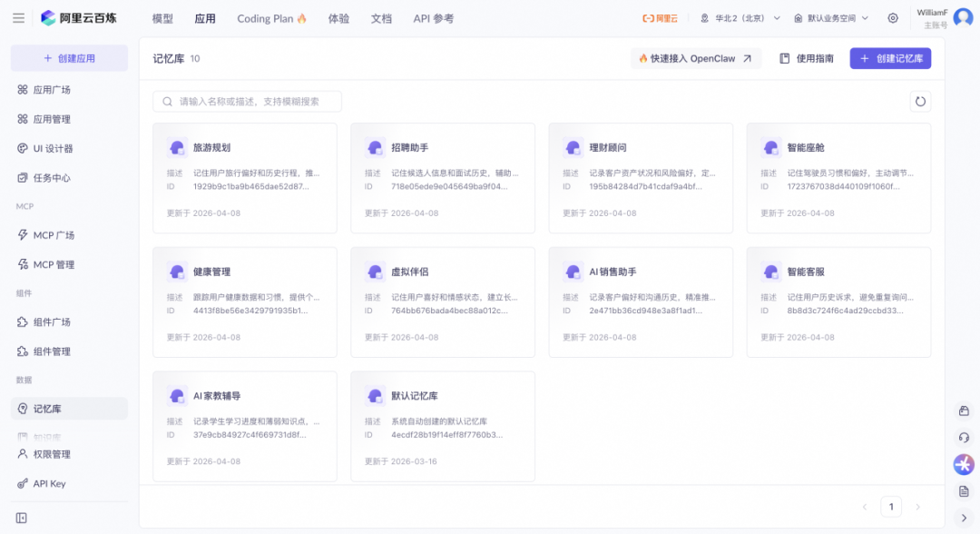Click the 创建应用 button at sidebar top

(68, 57)
